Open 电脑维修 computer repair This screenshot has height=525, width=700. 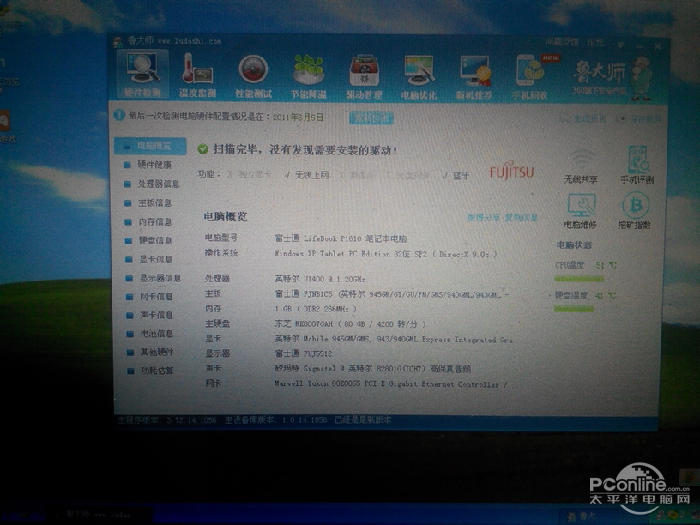pos(580,212)
